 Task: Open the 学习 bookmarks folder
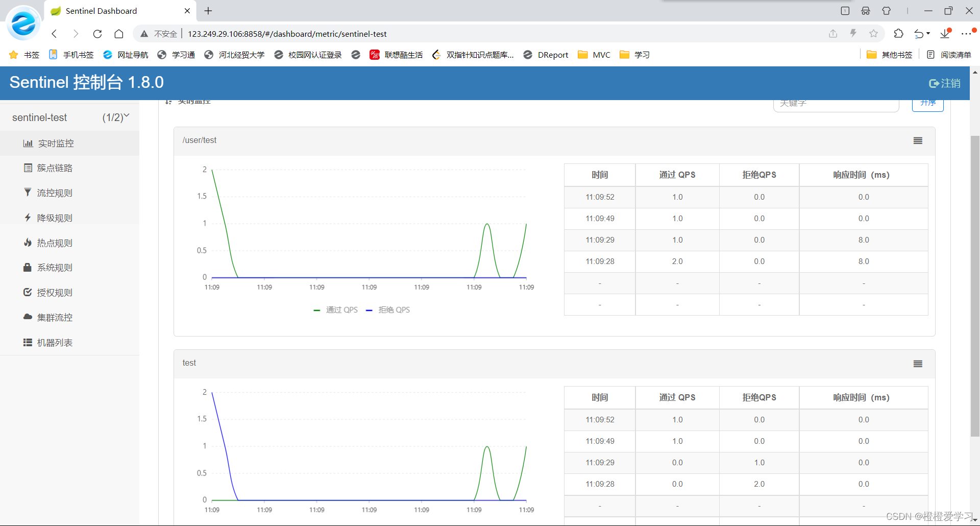[634, 55]
